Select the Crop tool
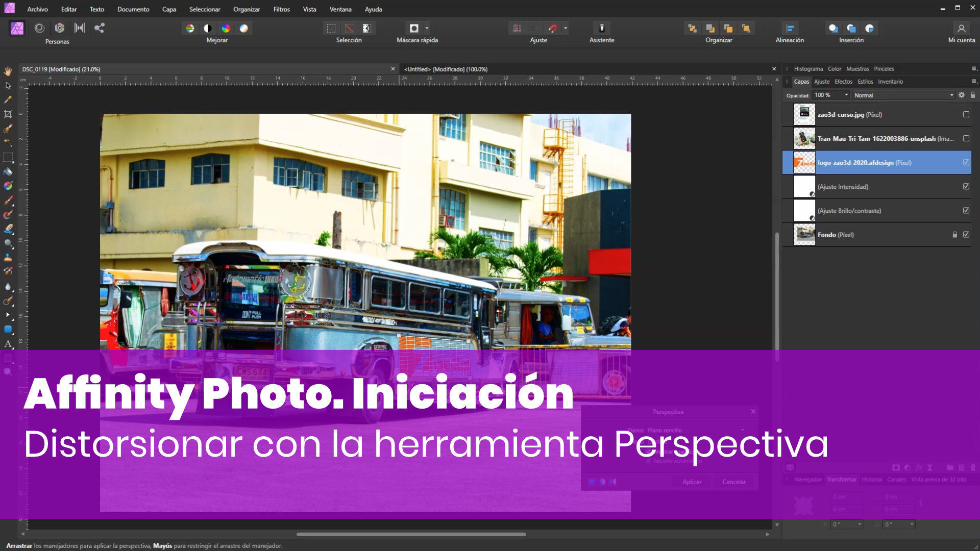Image resolution: width=980 pixels, height=551 pixels. coord(8,114)
